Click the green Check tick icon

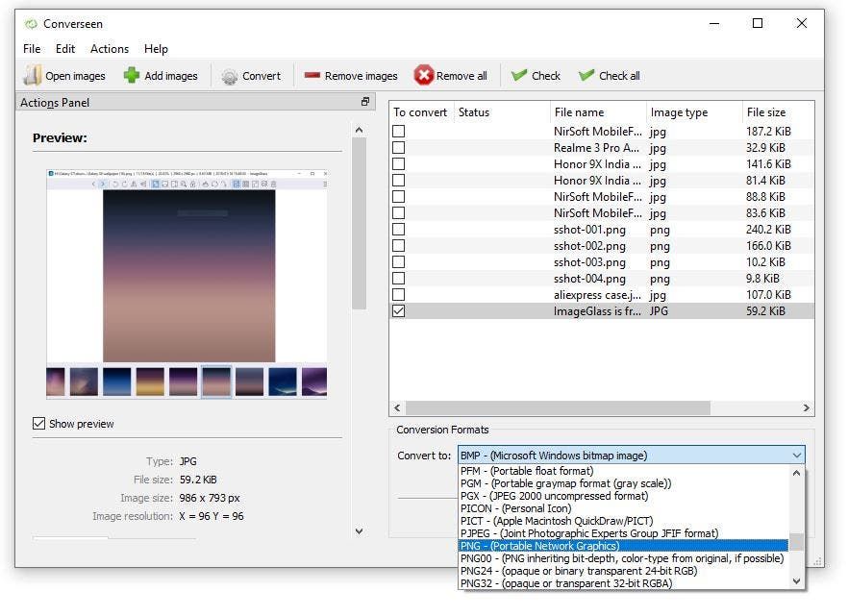(518, 75)
